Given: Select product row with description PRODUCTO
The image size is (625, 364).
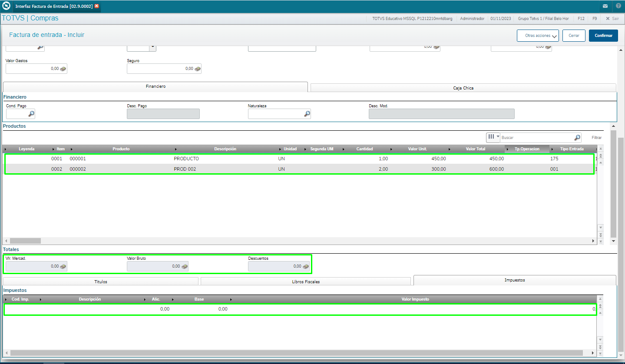Looking at the screenshot, I should click(299, 159).
